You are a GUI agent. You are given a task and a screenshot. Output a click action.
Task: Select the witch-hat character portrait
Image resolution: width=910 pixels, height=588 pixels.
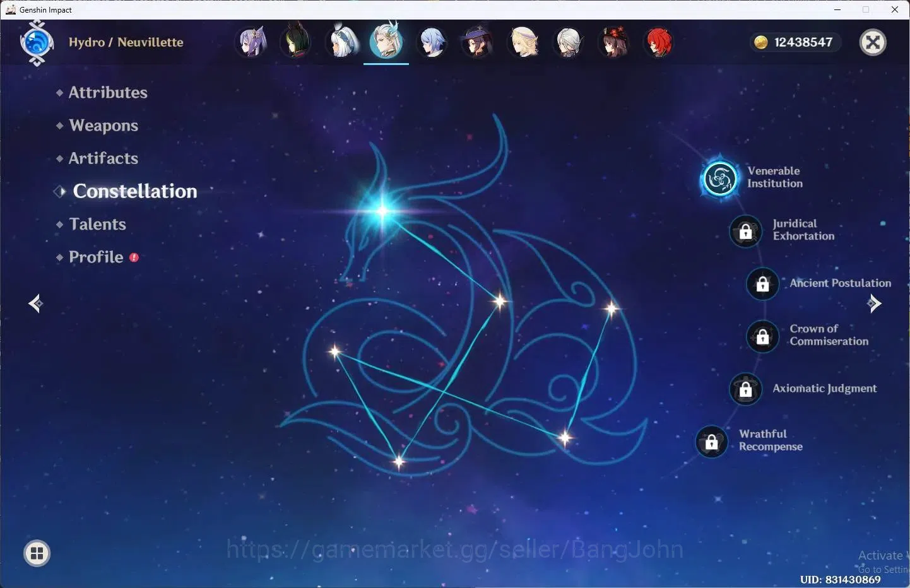tap(477, 42)
